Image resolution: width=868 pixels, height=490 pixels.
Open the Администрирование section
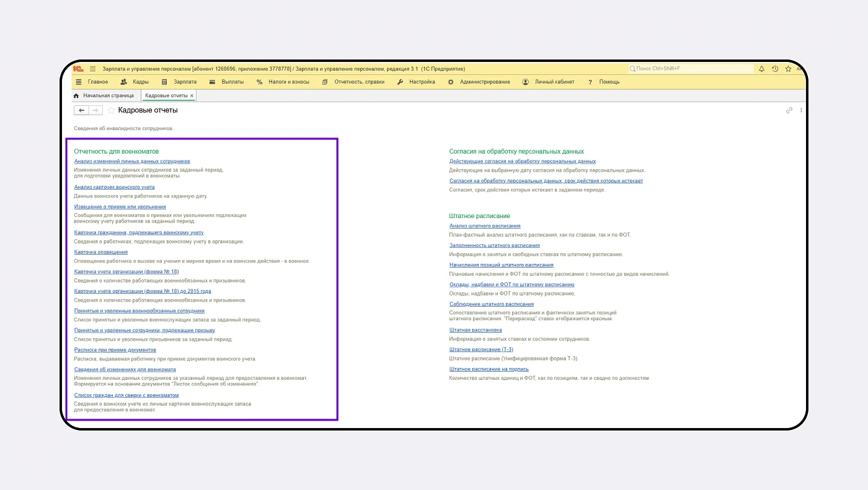[x=484, y=82]
